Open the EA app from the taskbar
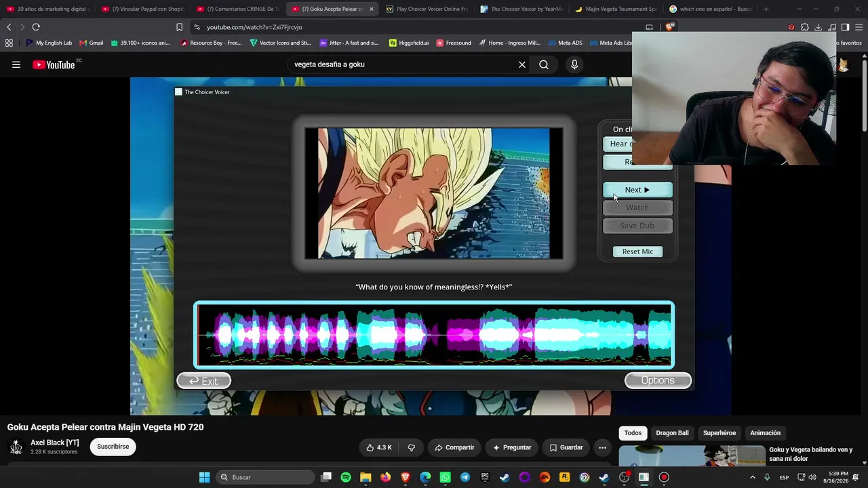 click(x=545, y=477)
